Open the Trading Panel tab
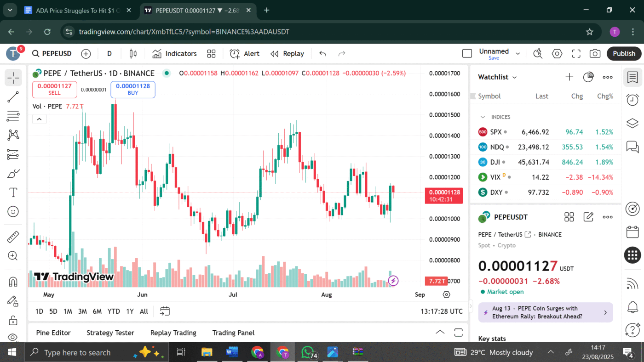The image size is (644, 362). 233,333
